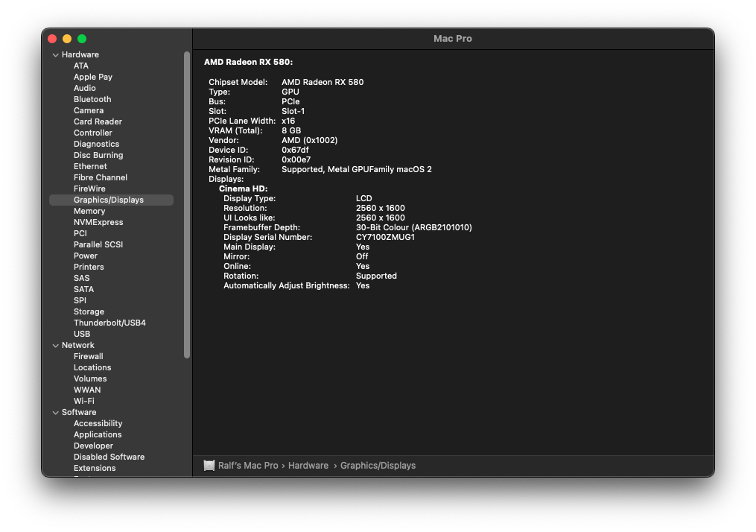The image size is (756, 532).
Task: Select Disabled Software in the sidebar
Action: point(109,456)
